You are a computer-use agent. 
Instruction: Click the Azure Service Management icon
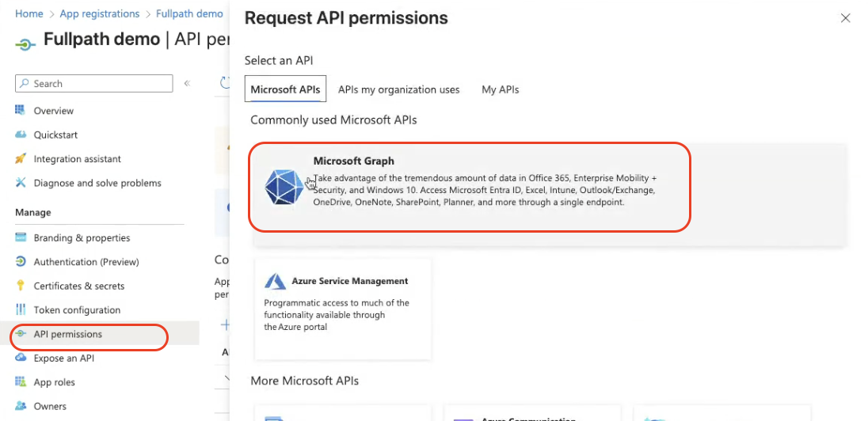(x=275, y=281)
